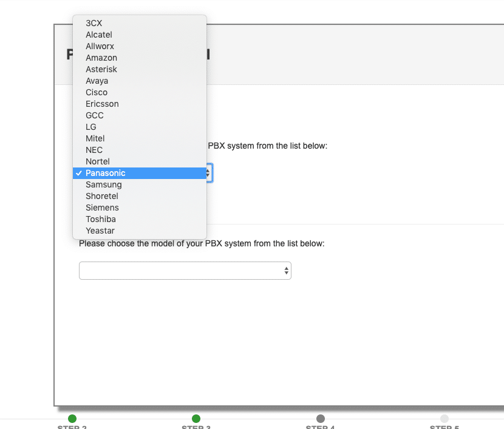The image size is (504, 429).
Task: Select Avaya as the PBX brand
Action: 140,81
